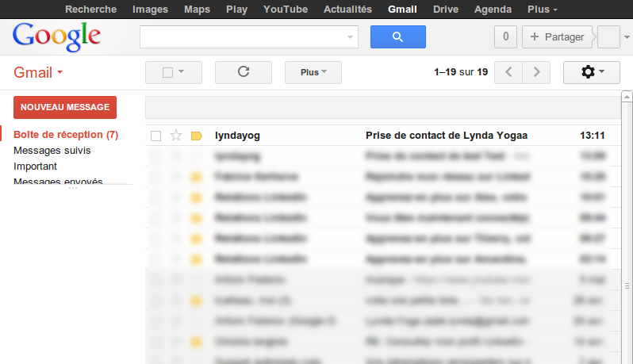Click the Google logo

56,36
